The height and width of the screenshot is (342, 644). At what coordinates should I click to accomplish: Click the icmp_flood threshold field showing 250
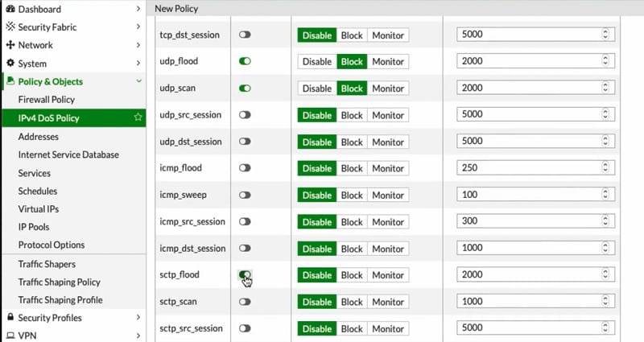pyautogui.click(x=535, y=167)
